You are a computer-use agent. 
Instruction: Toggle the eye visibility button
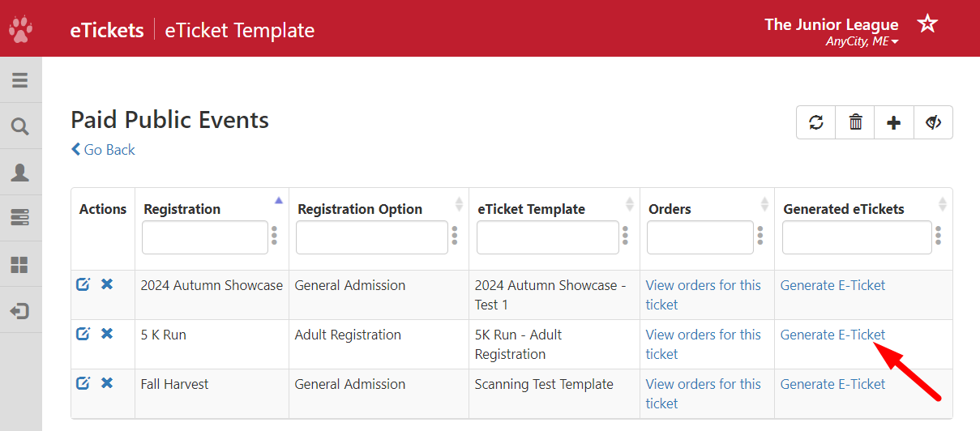(x=933, y=122)
